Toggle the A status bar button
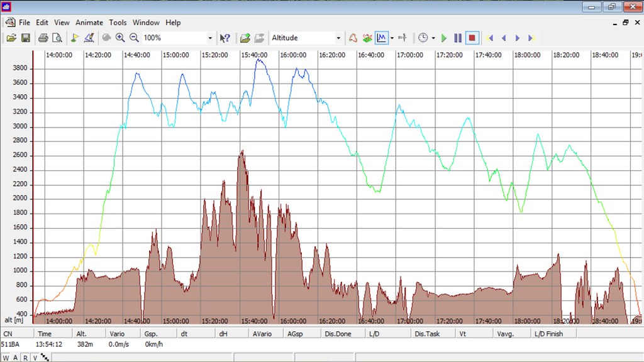The height and width of the screenshot is (362, 644). [16, 358]
